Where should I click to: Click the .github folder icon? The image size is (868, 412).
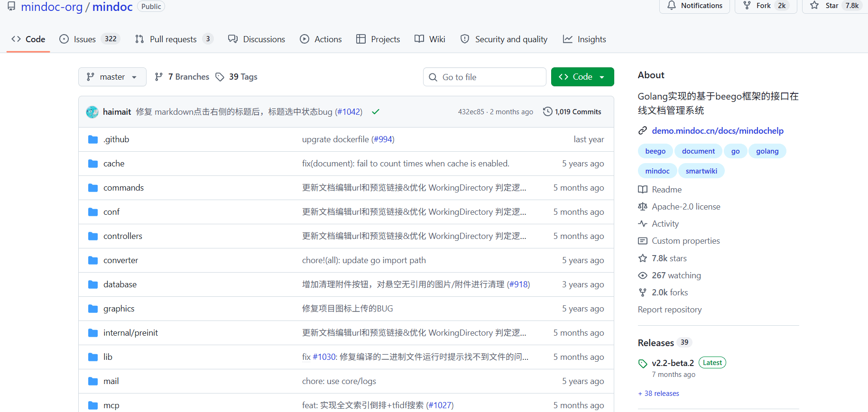93,139
